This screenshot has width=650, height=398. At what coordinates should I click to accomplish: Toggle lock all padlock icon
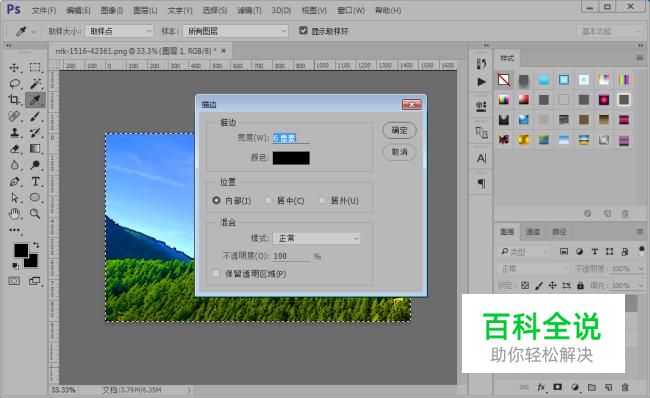tap(580, 285)
